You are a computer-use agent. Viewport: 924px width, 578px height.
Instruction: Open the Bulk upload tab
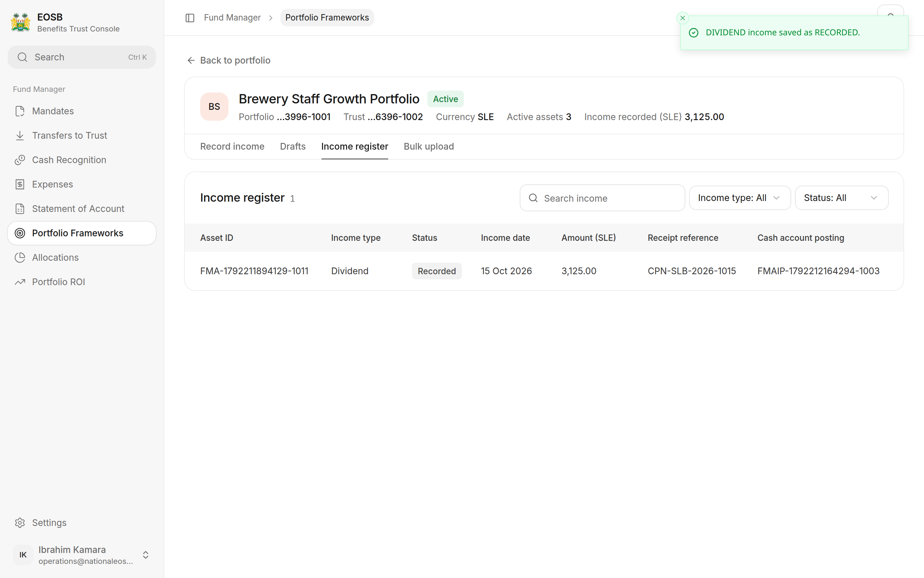[429, 146]
